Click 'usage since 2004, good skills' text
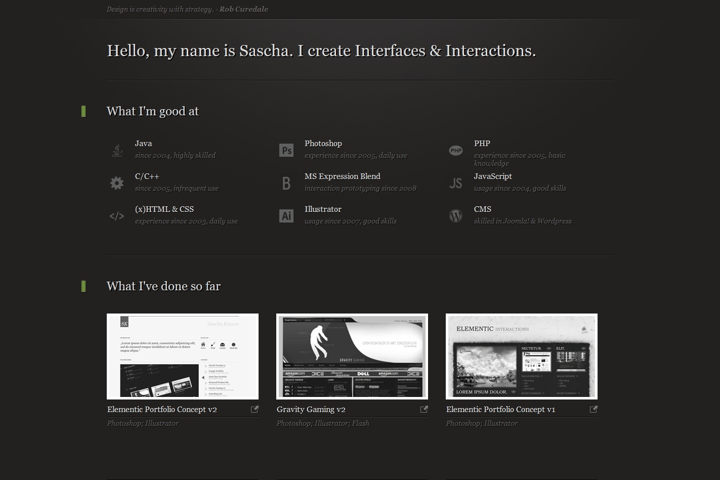The image size is (720, 480). (520, 188)
